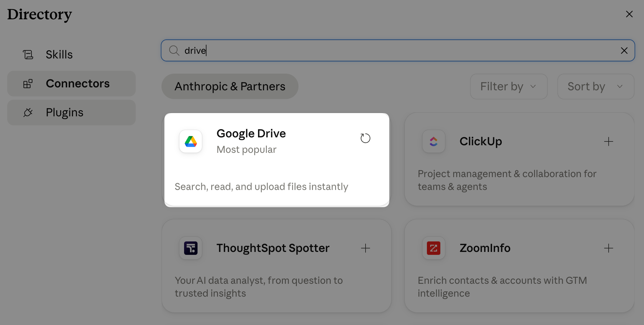The image size is (644, 325).
Task: Click the Directory heading
Action: [39, 14]
